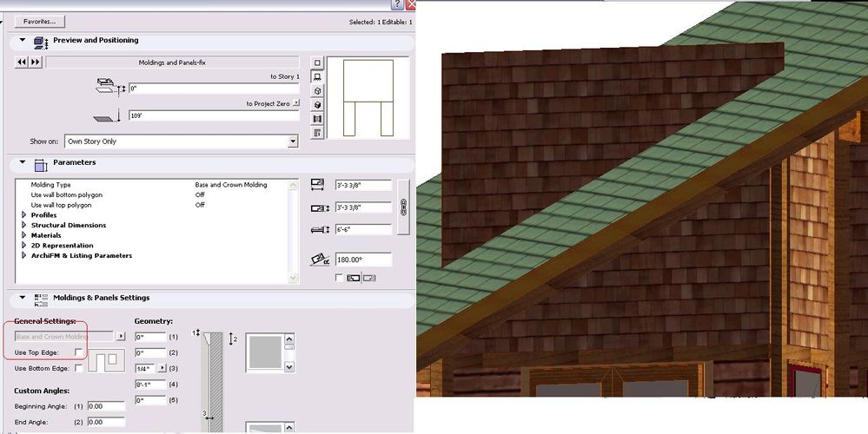
Task: Edit the object length dimension field
Action: 363,185
